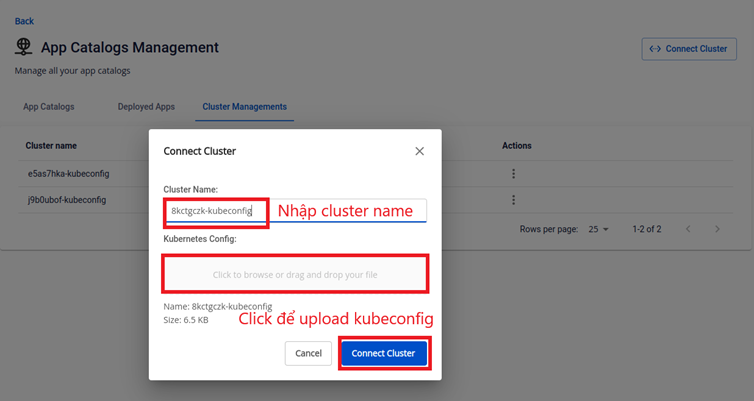The image size is (754, 401).
Task: Click the Actions column header
Action: tap(517, 146)
